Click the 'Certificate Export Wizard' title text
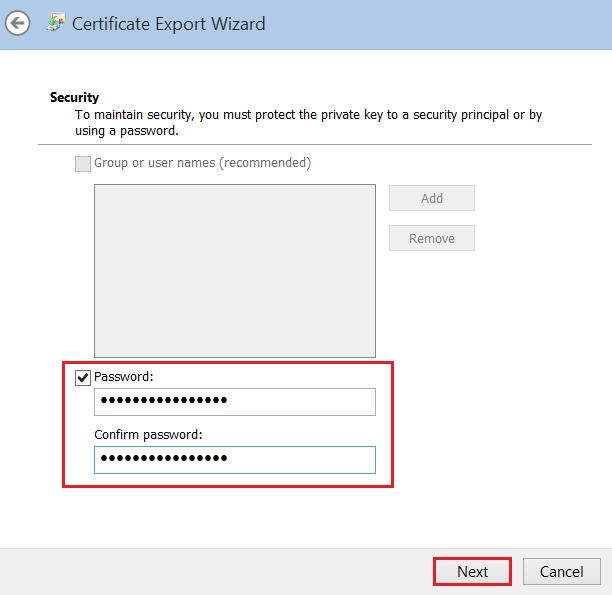 pyautogui.click(x=169, y=23)
